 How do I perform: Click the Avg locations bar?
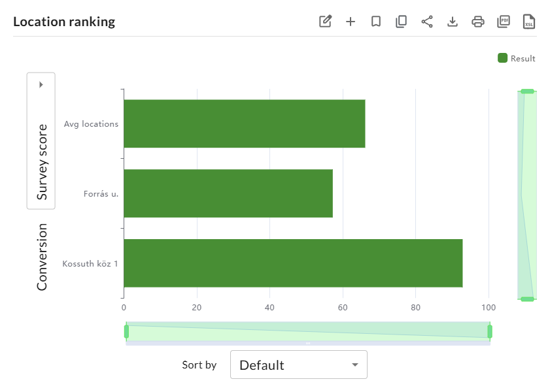pos(244,123)
